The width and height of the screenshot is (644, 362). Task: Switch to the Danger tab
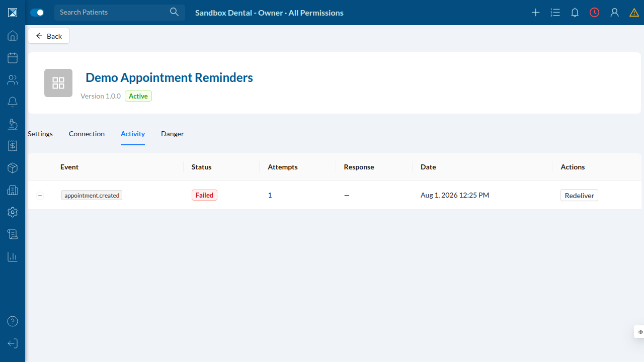point(172,134)
